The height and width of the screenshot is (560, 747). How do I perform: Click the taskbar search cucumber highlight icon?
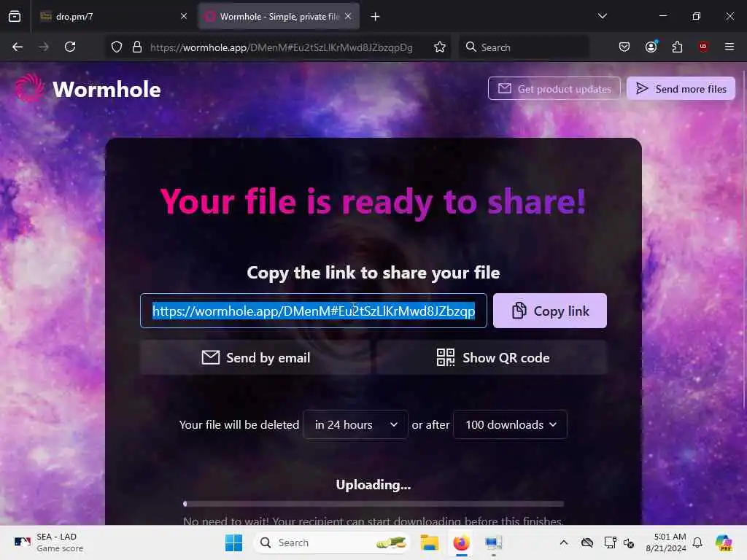tap(392, 542)
